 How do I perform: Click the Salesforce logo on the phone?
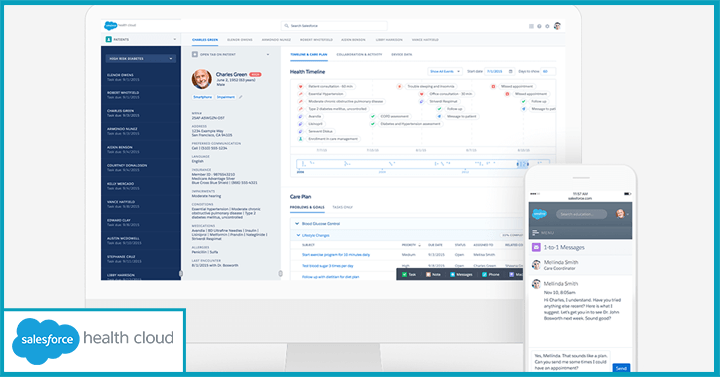(x=540, y=214)
